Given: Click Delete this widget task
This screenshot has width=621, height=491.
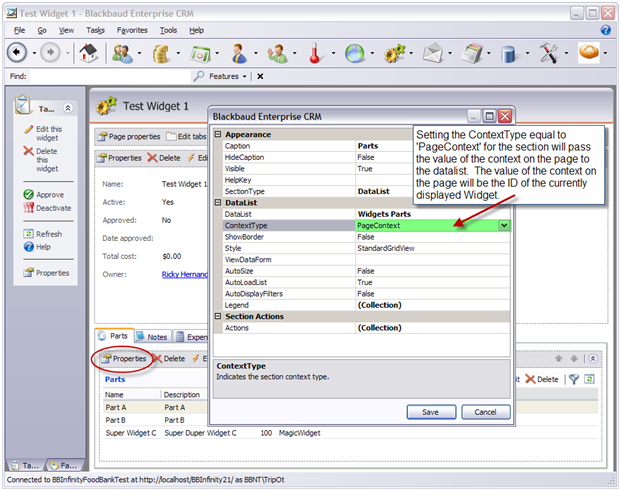Looking at the screenshot, I should pos(41,160).
